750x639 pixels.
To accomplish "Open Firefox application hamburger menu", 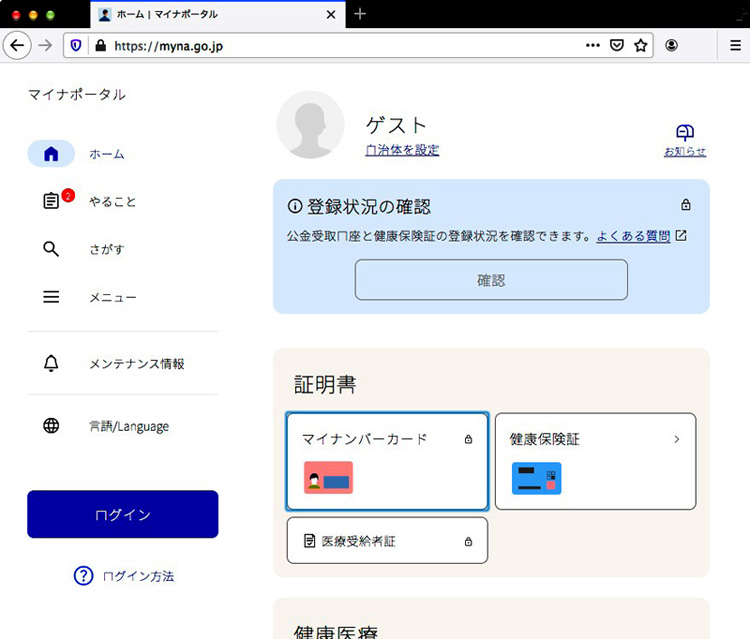I will (735, 45).
